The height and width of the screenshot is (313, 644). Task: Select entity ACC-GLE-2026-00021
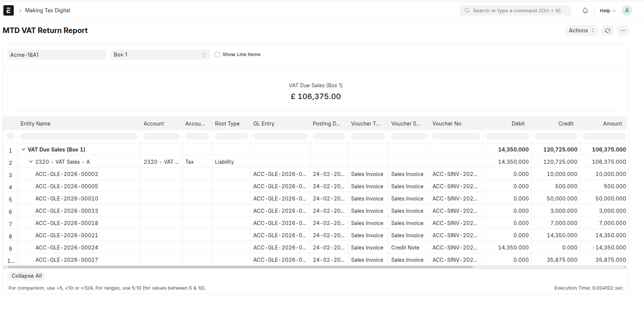pyautogui.click(x=67, y=235)
